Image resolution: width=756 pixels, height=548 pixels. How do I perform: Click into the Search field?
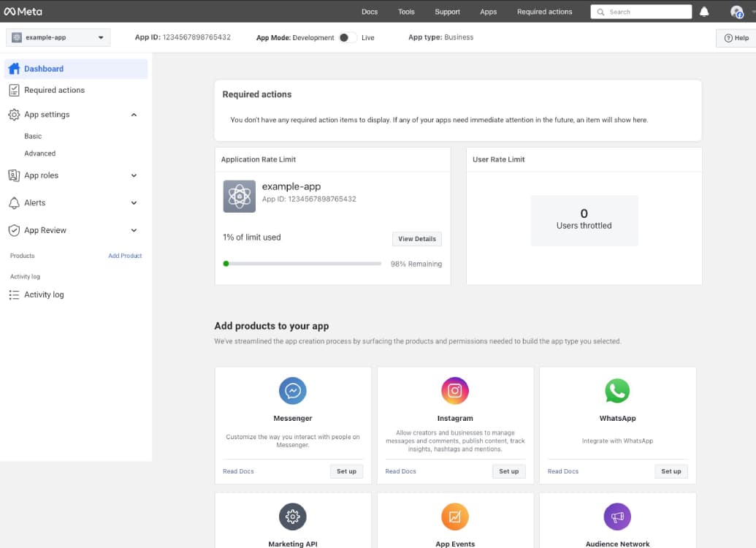click(x=641, y=12)
